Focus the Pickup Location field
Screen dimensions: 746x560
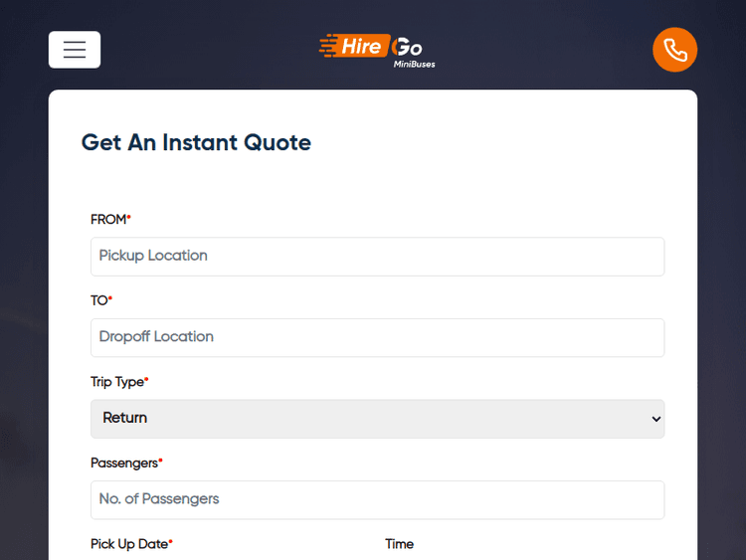tap(377, 257)
